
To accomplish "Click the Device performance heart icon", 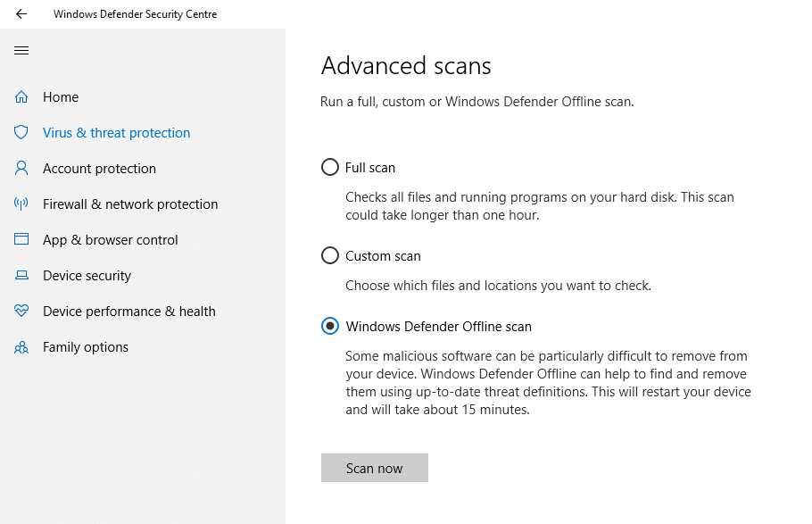I will click(x=21, y=311).
